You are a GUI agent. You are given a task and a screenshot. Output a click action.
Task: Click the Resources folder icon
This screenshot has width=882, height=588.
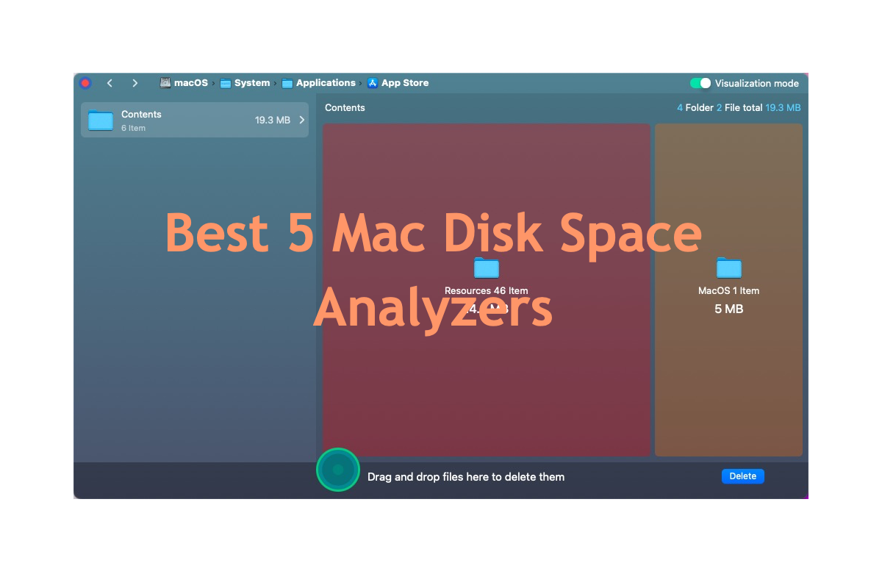pos(486,268)
